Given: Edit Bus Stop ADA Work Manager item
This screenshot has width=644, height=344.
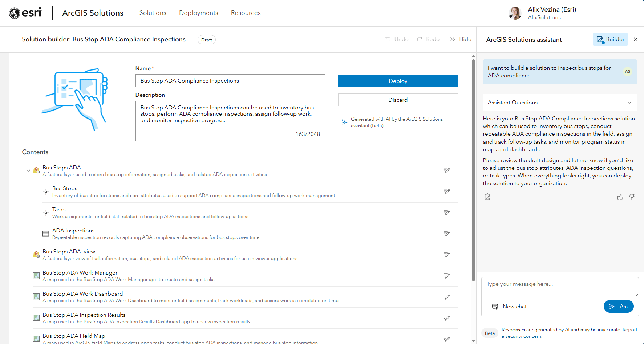Looking at the screenshot, I should pyautogui.click(x=447, y=276).
